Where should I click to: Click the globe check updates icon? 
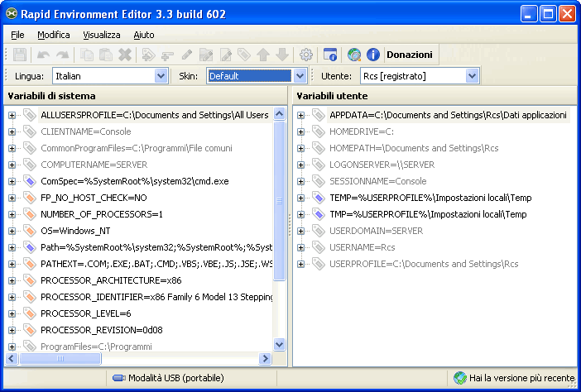(354, 55)
